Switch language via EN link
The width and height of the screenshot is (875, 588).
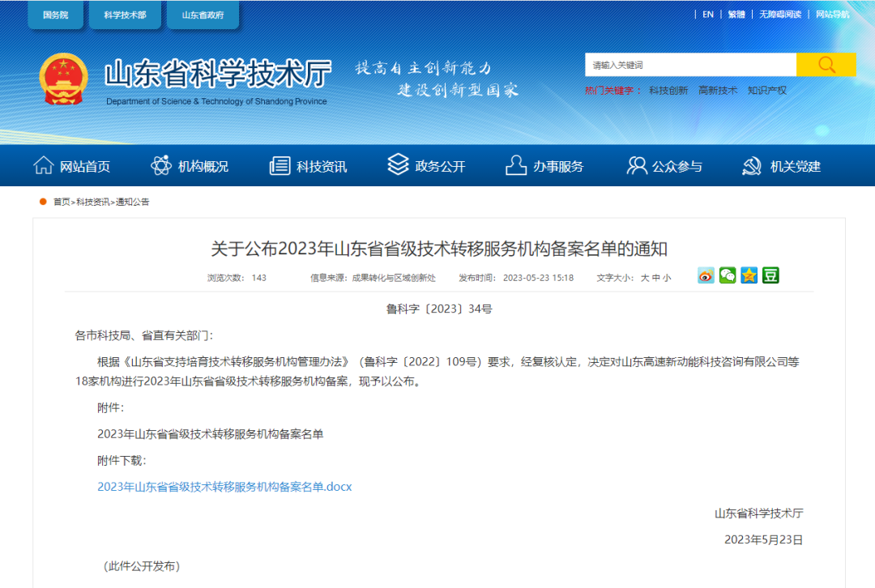pos(707,15)
